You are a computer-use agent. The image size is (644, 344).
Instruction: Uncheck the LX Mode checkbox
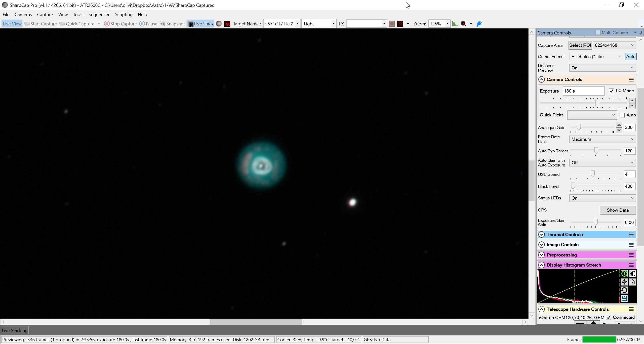pos(611,91)
